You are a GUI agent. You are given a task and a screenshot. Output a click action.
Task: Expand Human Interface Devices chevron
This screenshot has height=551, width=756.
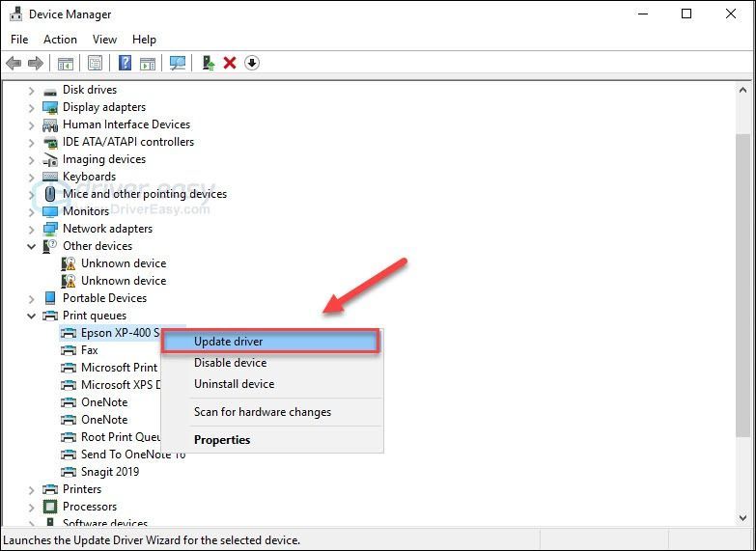coord(31,125)
